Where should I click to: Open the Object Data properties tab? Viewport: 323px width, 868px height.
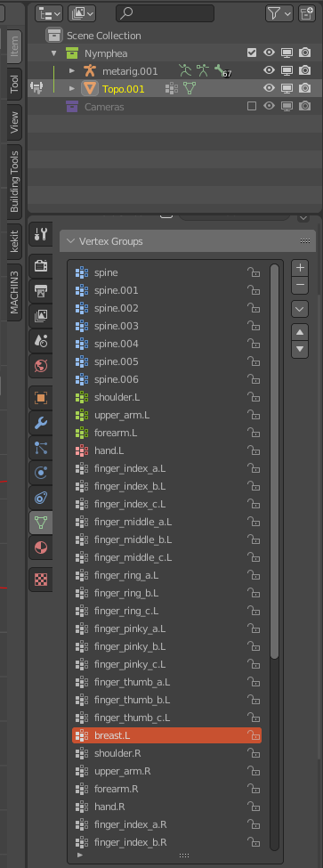click(41, 522)
